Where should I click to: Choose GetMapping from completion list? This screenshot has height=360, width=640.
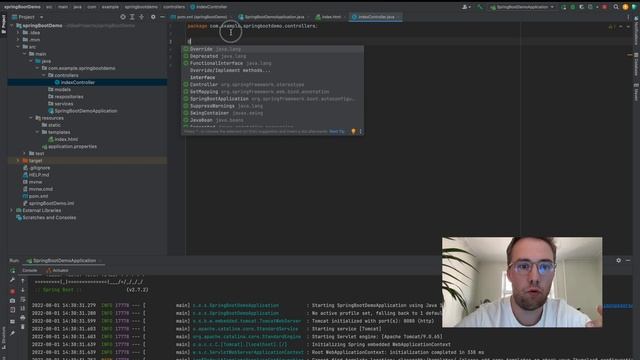pyautogui.click(x=272, y=92)
